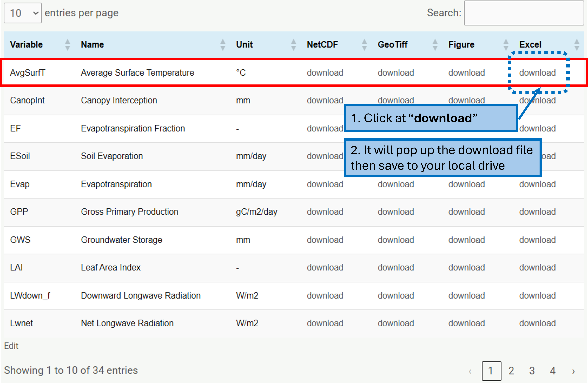Open page 4 of the table

(553, 371)
